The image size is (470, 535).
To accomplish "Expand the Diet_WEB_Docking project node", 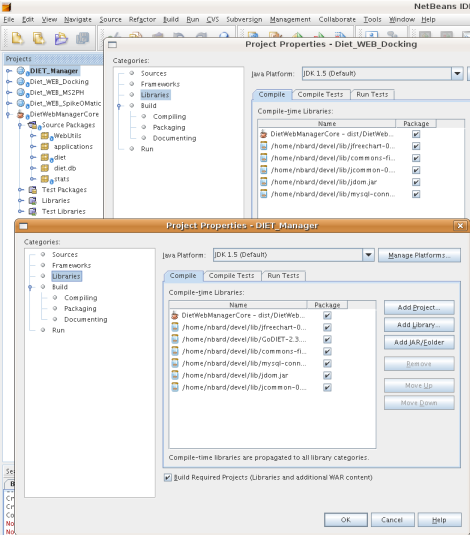I will tap(9, 82).
